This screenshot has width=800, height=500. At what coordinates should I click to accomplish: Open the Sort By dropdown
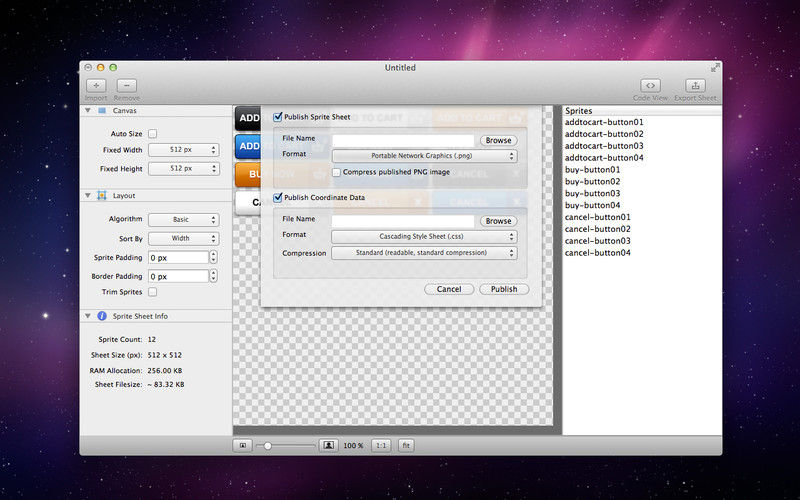pos(184,238)
